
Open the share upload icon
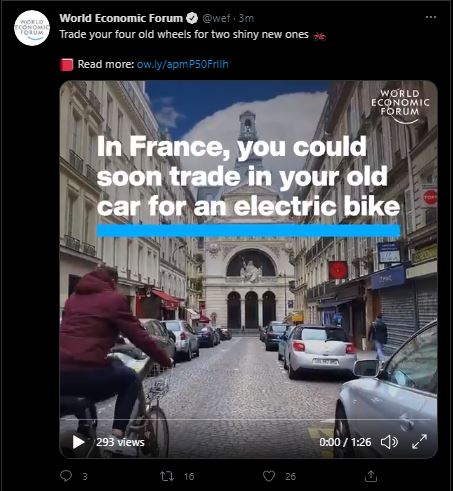(371, 476)
